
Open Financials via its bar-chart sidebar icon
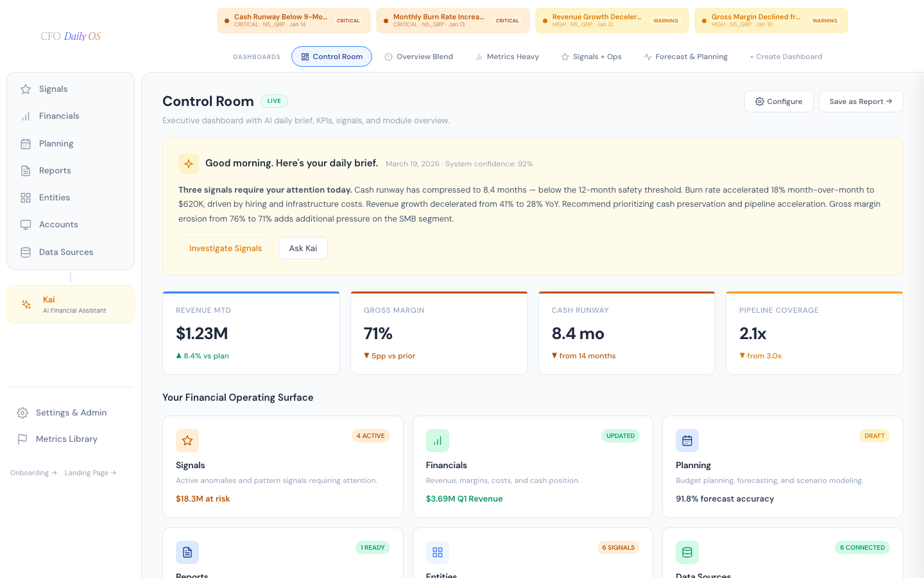click(x=26, y=116)
